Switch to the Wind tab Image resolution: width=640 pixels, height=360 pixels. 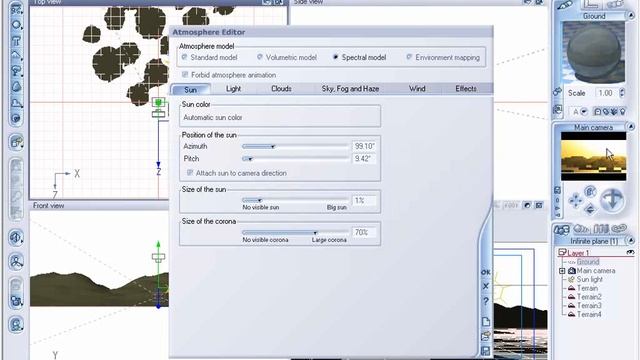(417, 89)
